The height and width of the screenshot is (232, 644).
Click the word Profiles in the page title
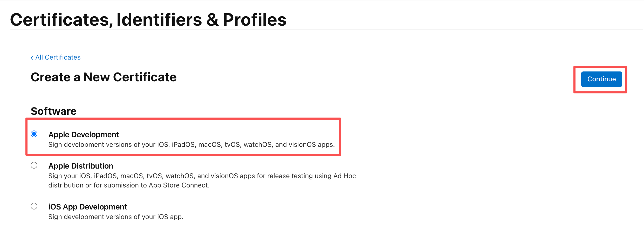tap(255, 20)
